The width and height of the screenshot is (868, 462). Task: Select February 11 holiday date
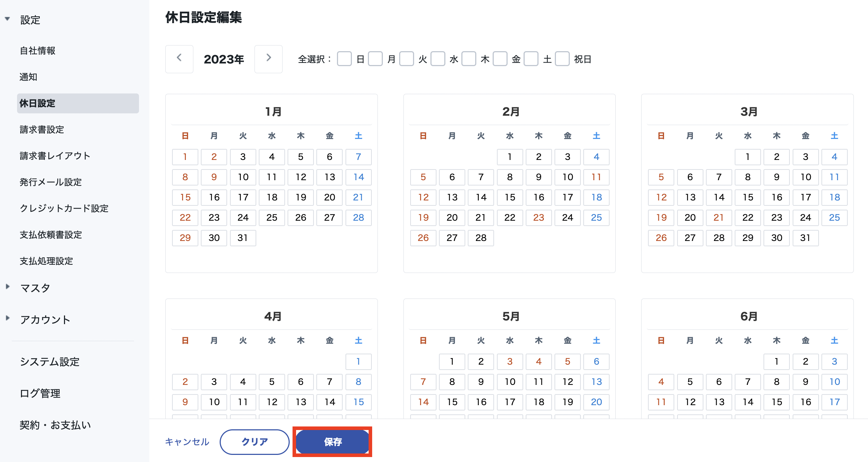(x=596, y=177)
